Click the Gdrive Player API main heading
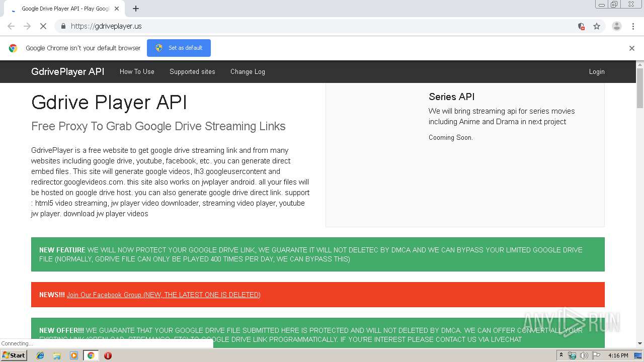This screenshot has height=362, width=644. (109, 102)
